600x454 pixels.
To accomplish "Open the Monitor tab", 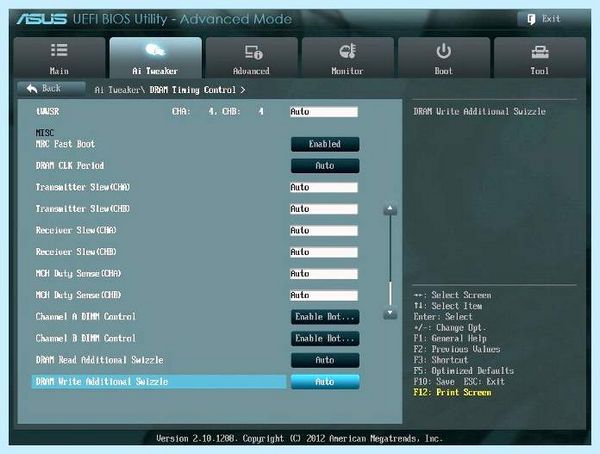I will point(347,58).
